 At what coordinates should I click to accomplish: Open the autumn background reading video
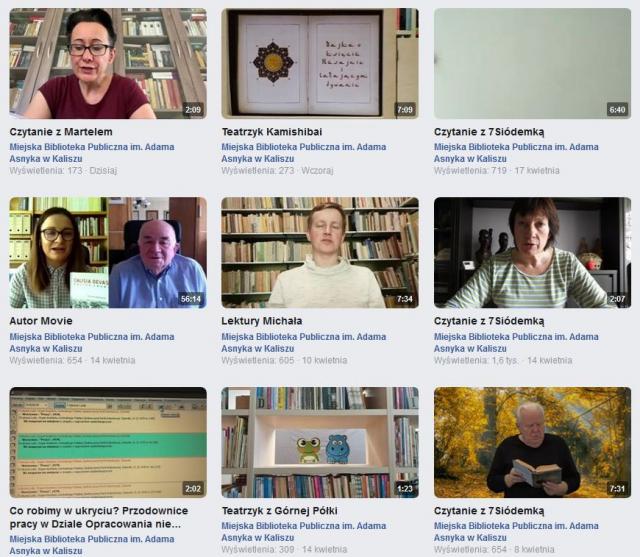coord(532,442)
